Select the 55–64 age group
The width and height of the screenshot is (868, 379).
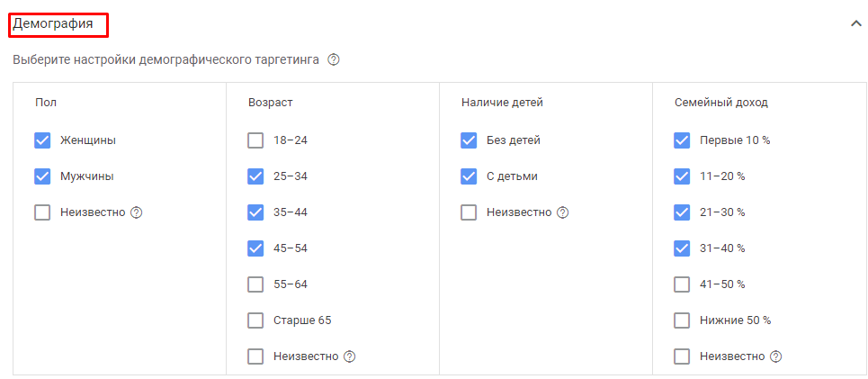[255, 284]
